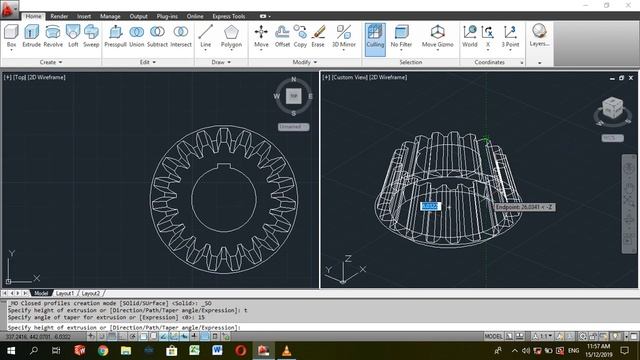Expand the Edit panel dropdown

[x=148, y=62]
